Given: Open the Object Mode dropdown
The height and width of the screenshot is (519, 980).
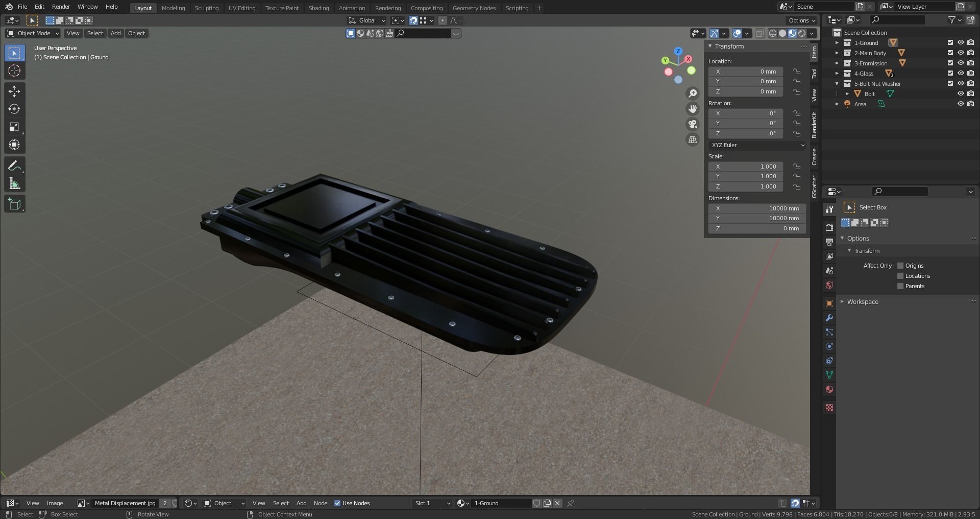Looking at the screenshot, I should click(x=33, y=33).
